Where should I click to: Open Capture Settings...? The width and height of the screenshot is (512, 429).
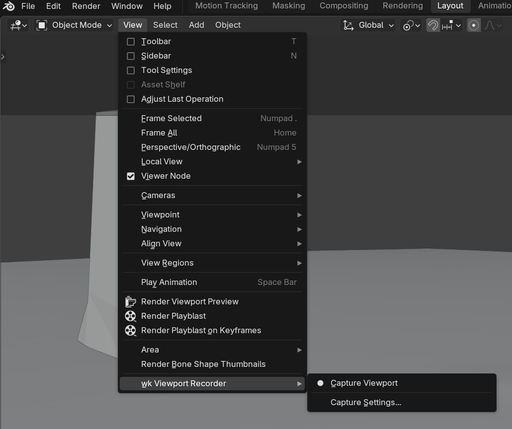click(x=402, y=402)
